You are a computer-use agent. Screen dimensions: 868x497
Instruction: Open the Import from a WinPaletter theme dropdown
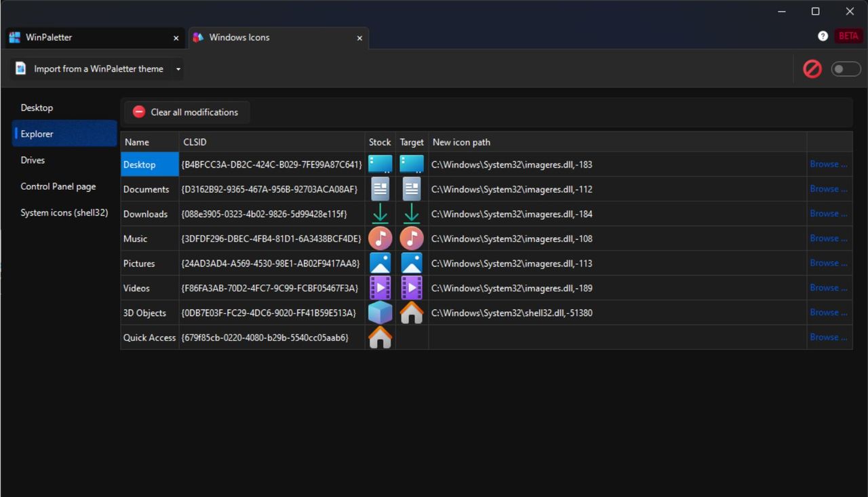178,68
